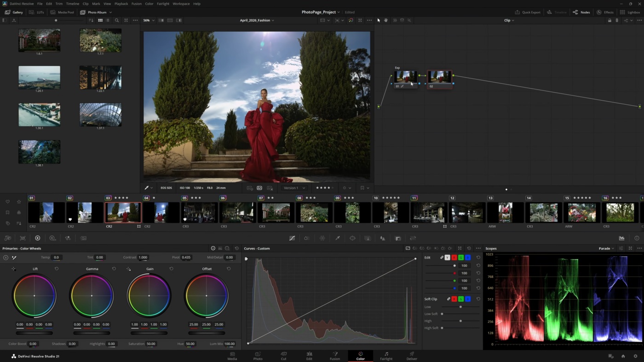The height and width of the screenshot is (362, 644).
Task: Click the Gain white point picker
Action: (x=128, y=269)
